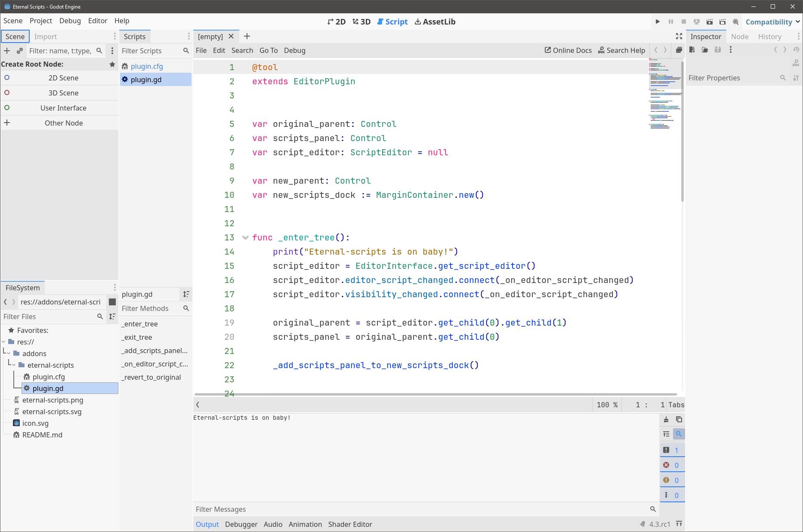Fold the _enter_tree function arrow
The height and width of the screenshot is (532, 803).
245,237
